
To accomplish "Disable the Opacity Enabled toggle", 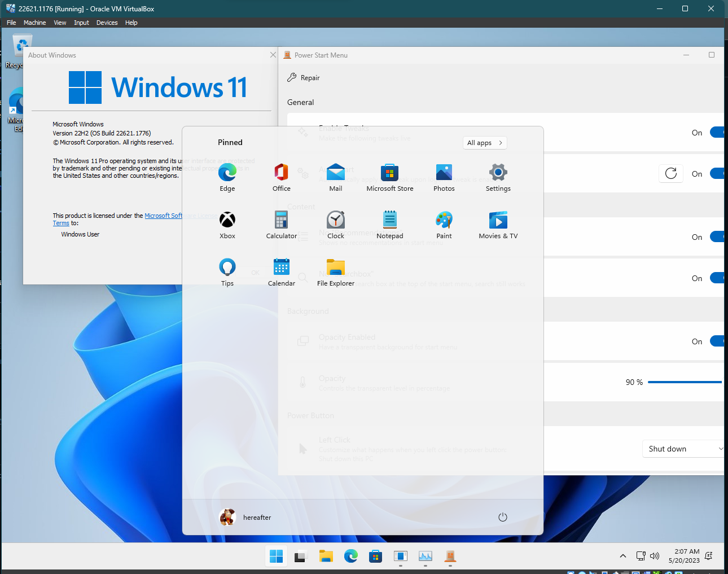I will pyautogui.click(x=717, y=340).
